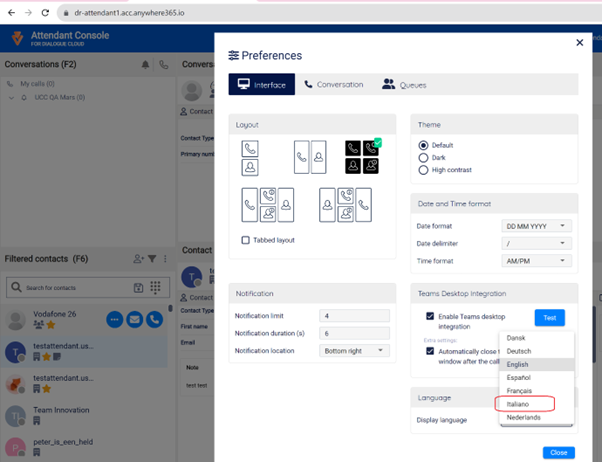The width and height of the screenshot is (602, 462).
Task: Switch to the Queues preferences tab
Action: (403, 85)
